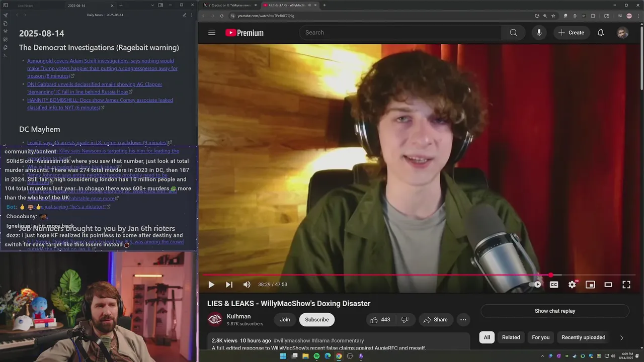Click the YouTube search magnifier button

[x=513, y=33]
